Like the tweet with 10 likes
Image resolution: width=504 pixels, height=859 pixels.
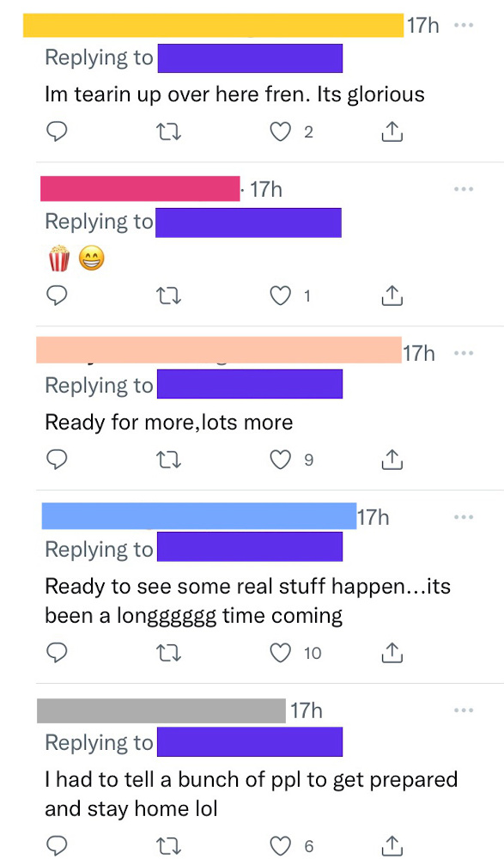[x=281, y=653]
